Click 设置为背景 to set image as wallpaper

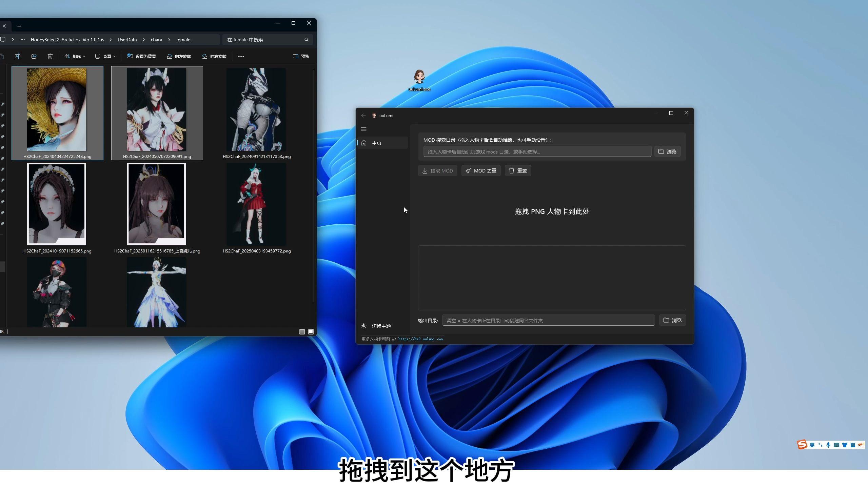tap(142, 56)
